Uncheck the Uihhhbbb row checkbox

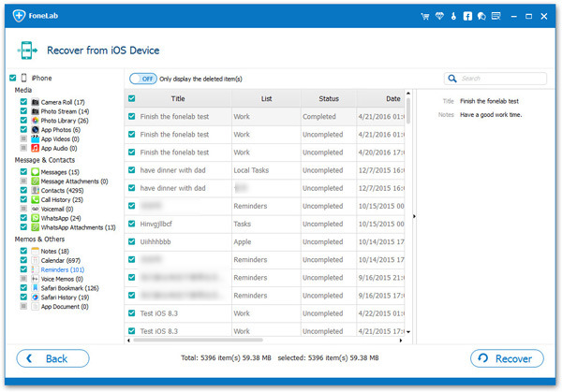pyautogui.click(x=132, y=241)
